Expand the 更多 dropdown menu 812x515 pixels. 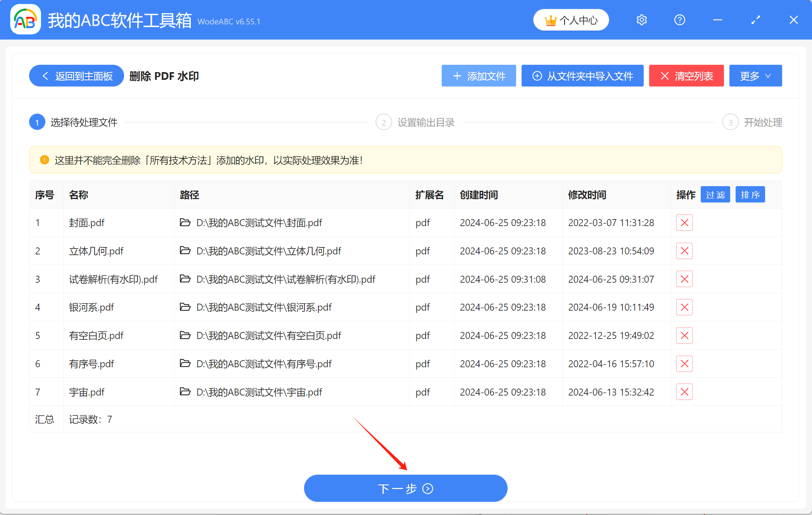755,76
